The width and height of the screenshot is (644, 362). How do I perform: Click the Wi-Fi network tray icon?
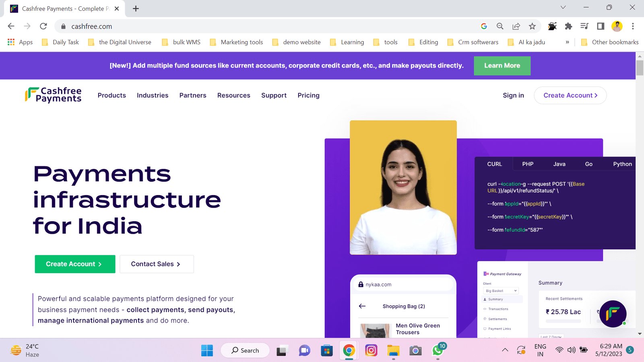click(559, 350)
